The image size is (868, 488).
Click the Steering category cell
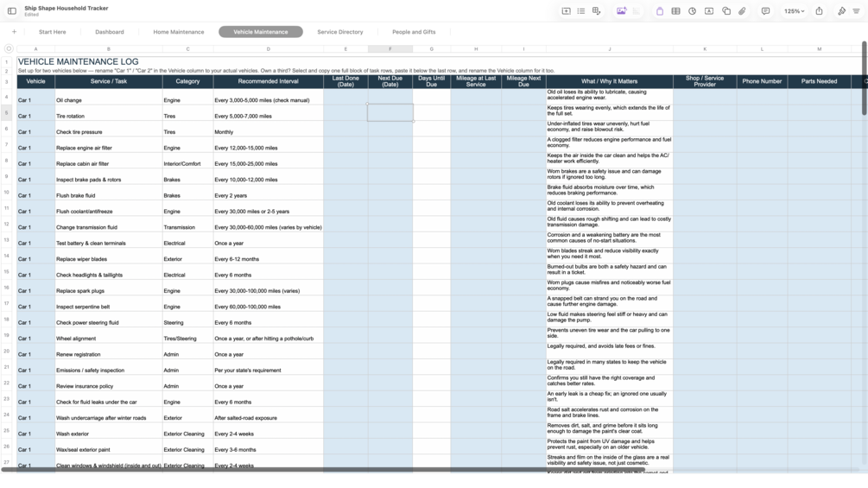187,320
